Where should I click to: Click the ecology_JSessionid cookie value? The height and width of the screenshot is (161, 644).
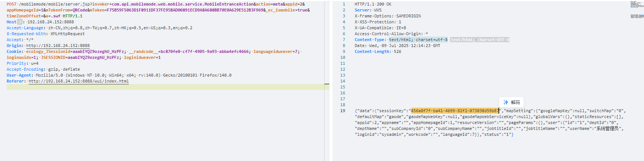tap(98, 51)
